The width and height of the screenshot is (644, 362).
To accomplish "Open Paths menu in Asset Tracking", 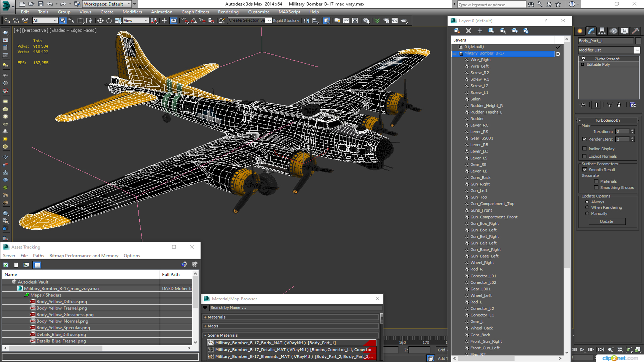I will coord(38,256).
